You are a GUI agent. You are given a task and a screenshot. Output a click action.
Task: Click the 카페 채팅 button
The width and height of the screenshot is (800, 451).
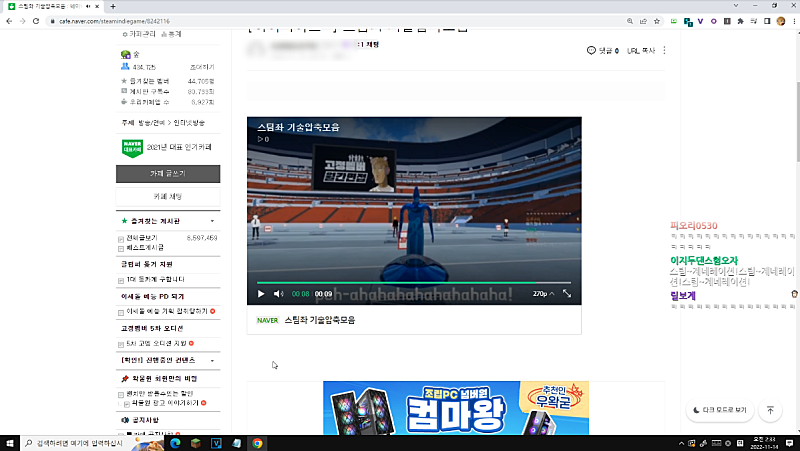point(169,196)
